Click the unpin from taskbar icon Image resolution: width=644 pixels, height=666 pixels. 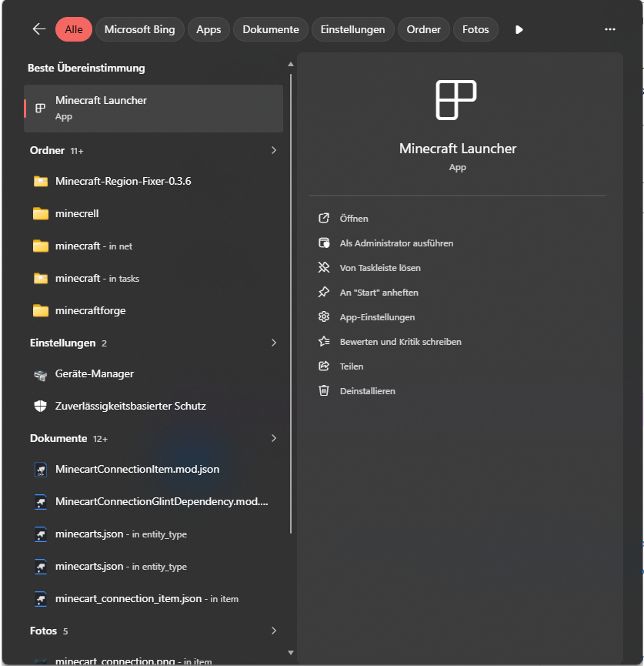tap(324, 268)
